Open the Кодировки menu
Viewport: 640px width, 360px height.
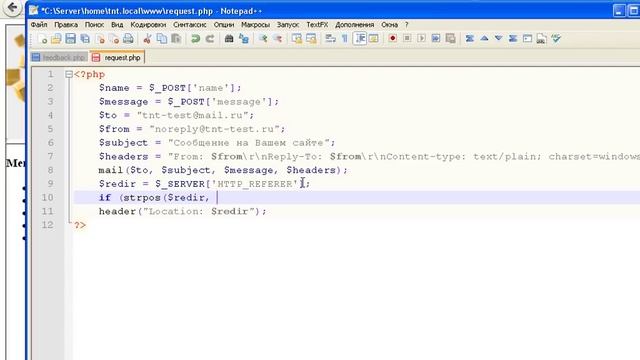pyautogui.click(x=148, y=25)
